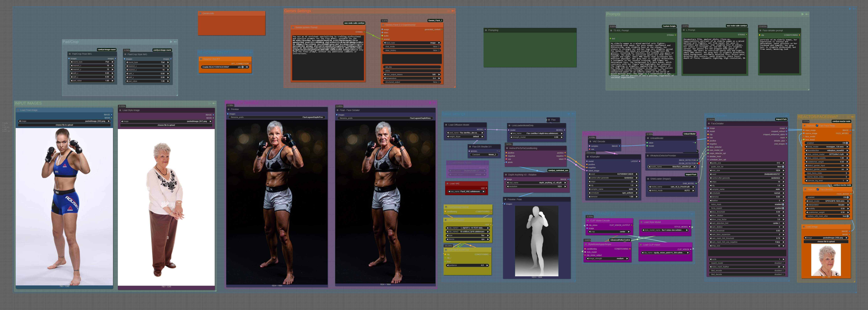Click the REACTOR ON/OFF group arrow icon

[x=251, y=52]
